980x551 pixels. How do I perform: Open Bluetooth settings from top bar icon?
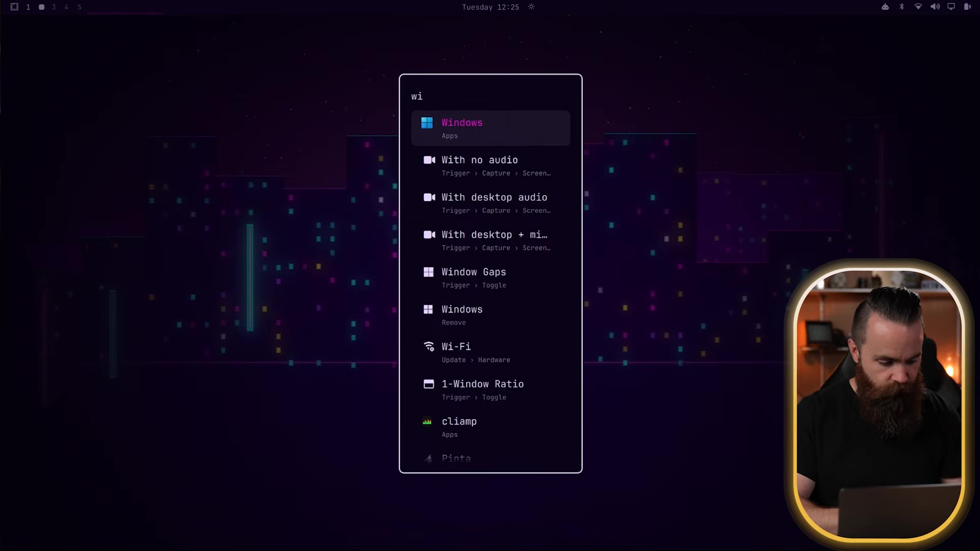coord(901,7)
